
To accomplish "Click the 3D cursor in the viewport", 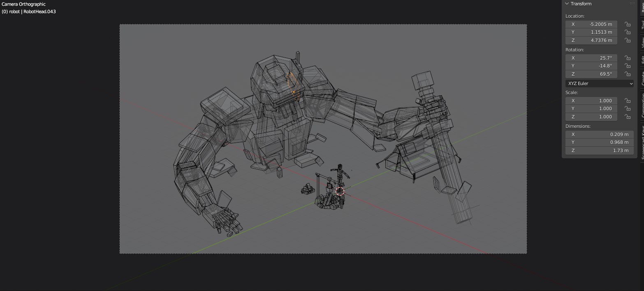I will [x=340, y=191].
